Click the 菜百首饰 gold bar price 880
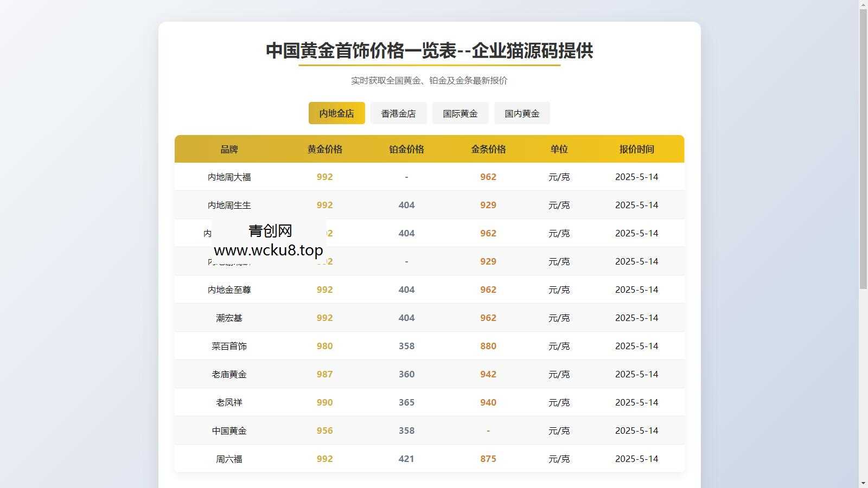Image resolution: width=868 pixels, height=488 pixels. pos(488,346)
